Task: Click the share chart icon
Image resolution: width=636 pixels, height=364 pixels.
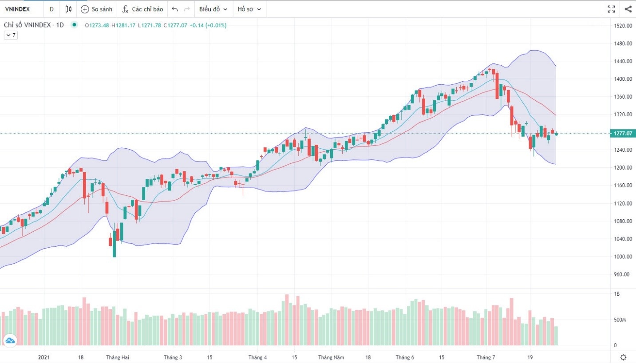Action: pyautogui.click(x=628, y=9)
